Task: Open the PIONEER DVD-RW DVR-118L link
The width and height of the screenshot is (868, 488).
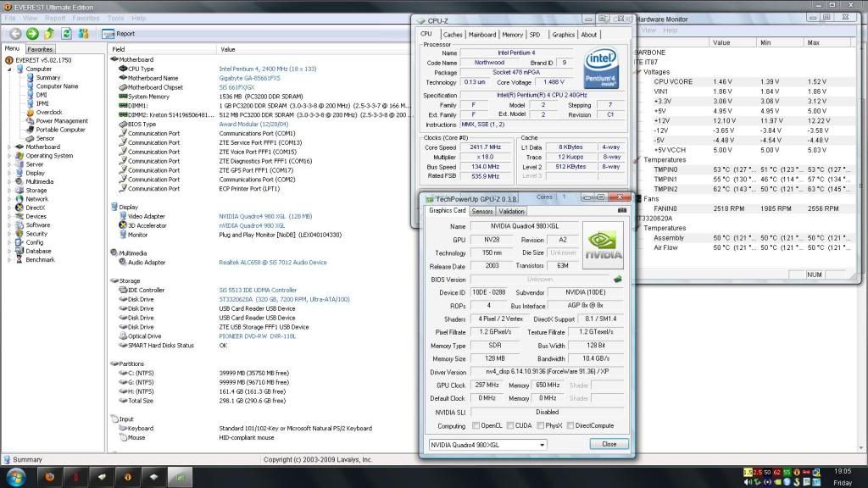Action: coord(258,336)
